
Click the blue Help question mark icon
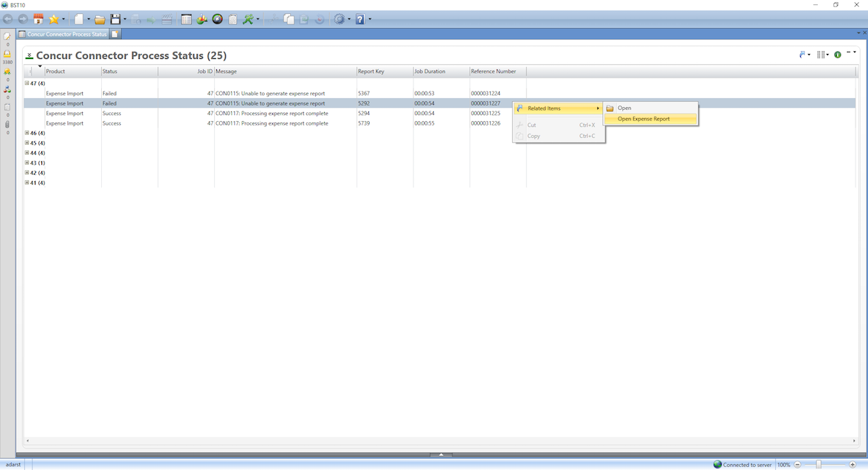[360, 19]
